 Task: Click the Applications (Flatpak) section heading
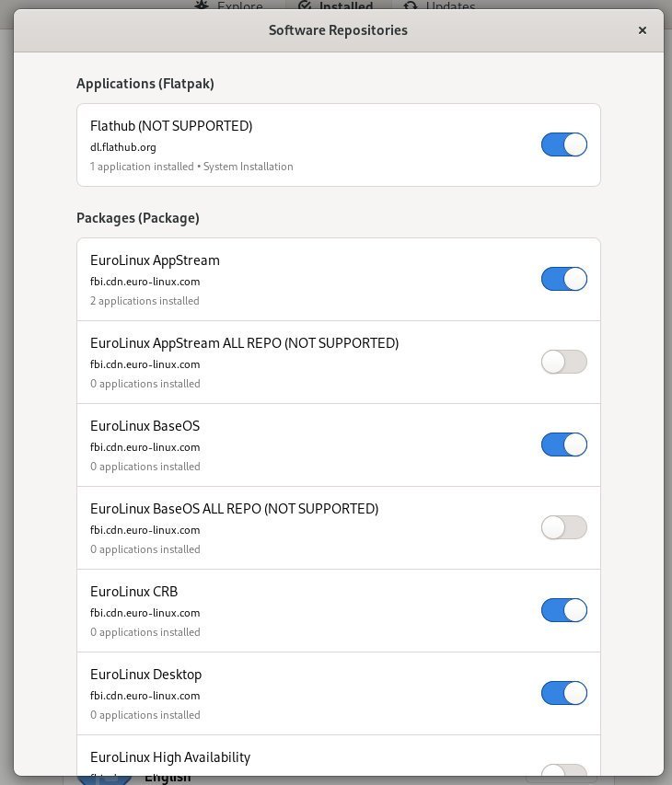tap(145, 84)
